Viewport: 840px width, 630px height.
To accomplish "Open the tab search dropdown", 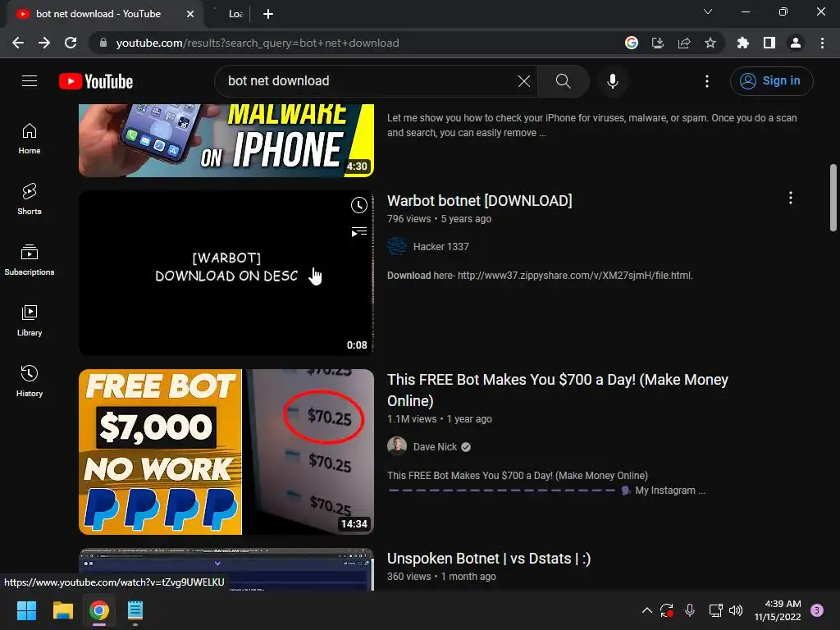I will pyautogui.click(x=708, y=11).
